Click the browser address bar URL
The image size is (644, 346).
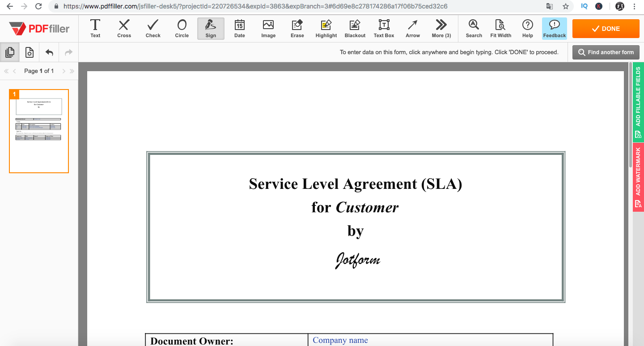[255, 6]
